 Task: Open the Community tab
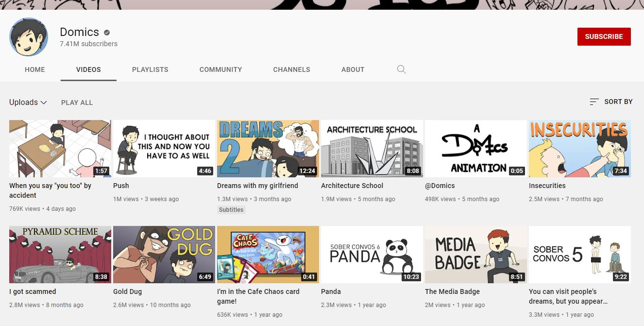[220, 69]
